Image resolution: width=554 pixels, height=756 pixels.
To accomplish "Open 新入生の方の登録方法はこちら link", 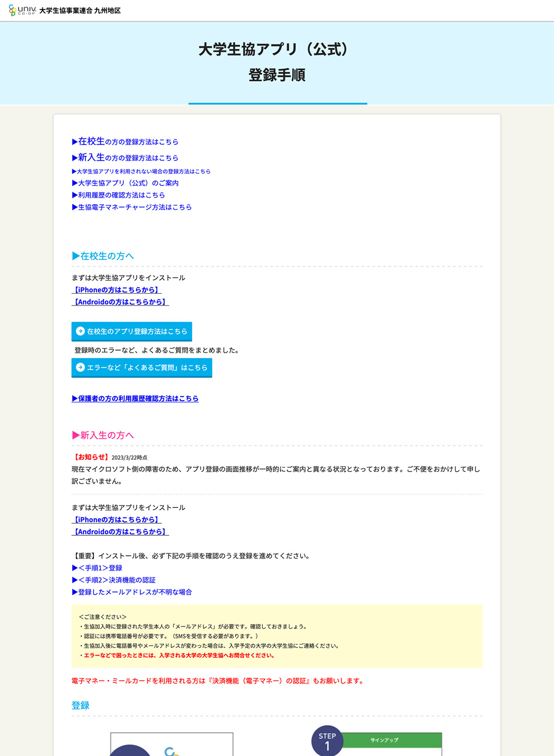I will pos(125,158).
